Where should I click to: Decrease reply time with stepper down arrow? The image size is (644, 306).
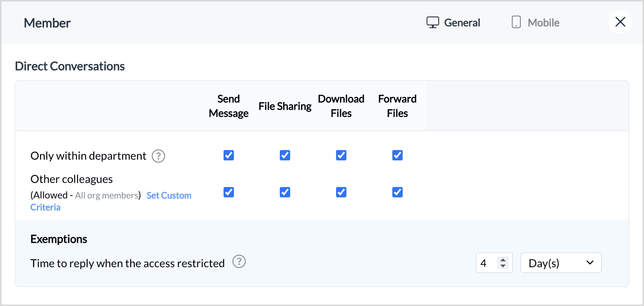503,266
